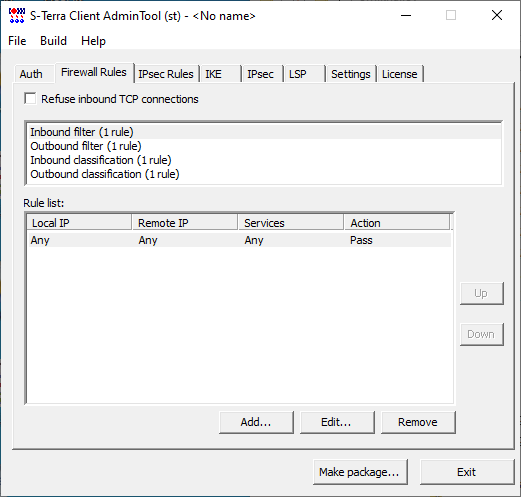Switch to the Auth tab
Viewport: 521px width, 497px height.
(31, 74)
